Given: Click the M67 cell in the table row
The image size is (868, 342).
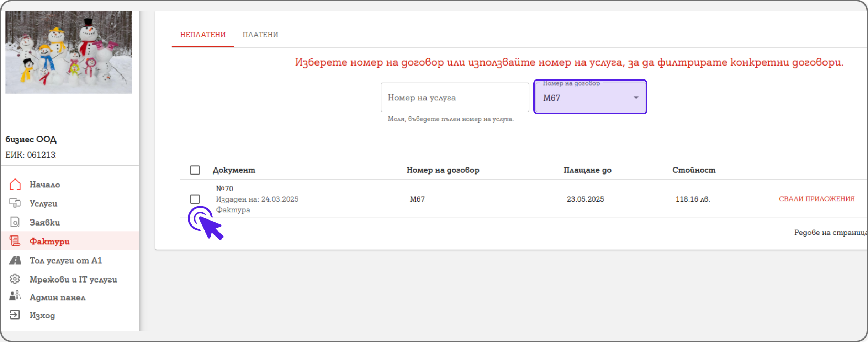Looking at the screenshot, I should click(417, 199).
